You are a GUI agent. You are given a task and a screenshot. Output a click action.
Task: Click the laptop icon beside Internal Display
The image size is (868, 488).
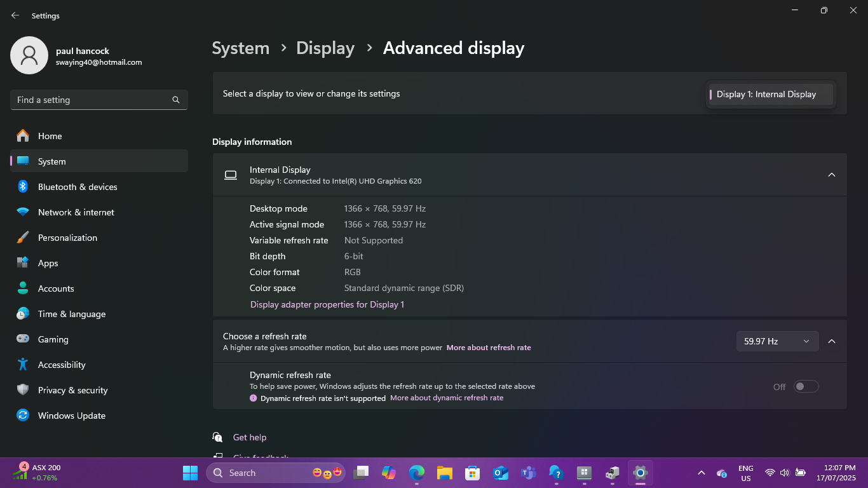coord(231,175)
